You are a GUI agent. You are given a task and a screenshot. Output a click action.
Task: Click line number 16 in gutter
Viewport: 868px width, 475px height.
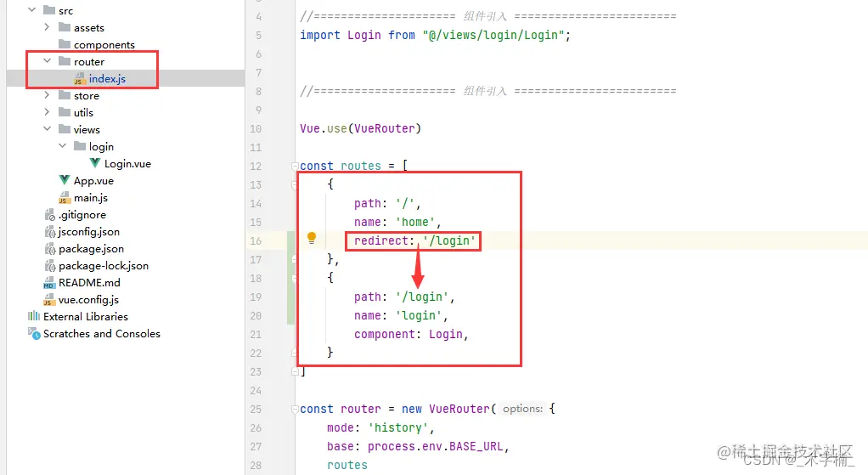coord(255,240)
